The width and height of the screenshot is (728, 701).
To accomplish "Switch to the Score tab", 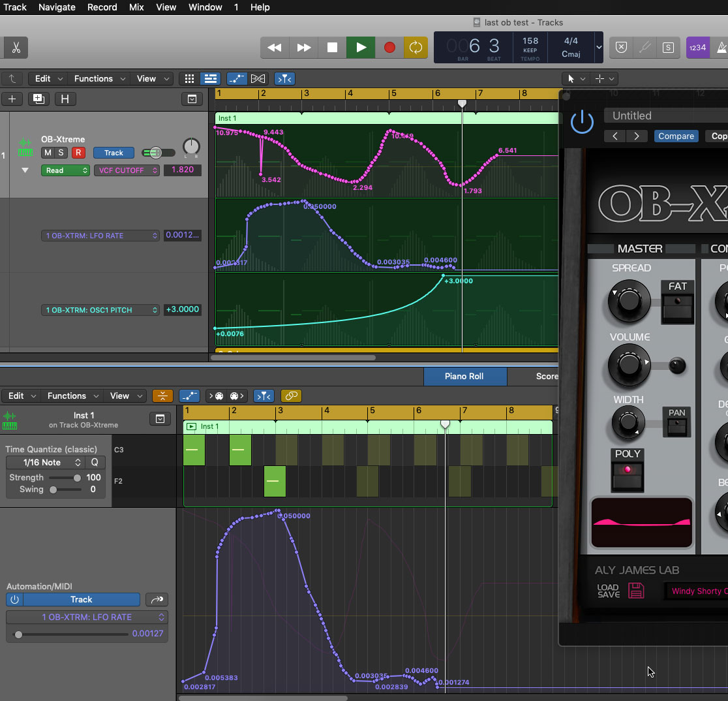I will pyautogui.click(x=547, y=377).
